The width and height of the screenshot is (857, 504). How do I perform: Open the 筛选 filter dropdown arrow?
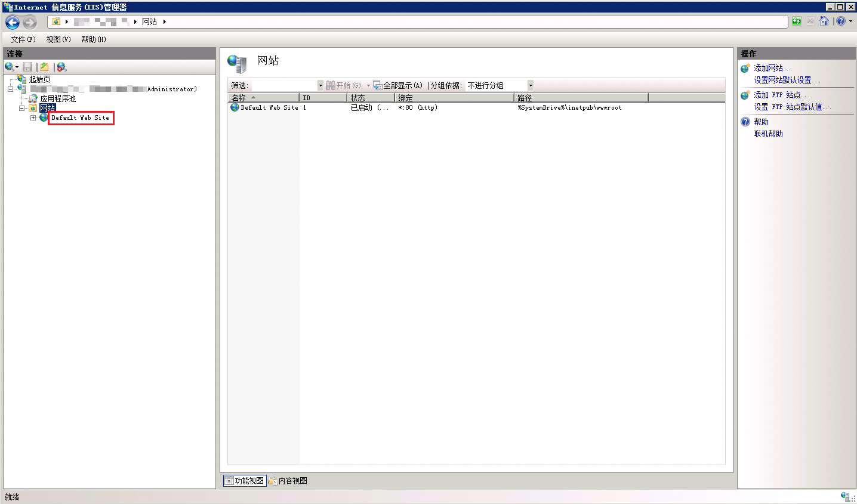[320, 85]
